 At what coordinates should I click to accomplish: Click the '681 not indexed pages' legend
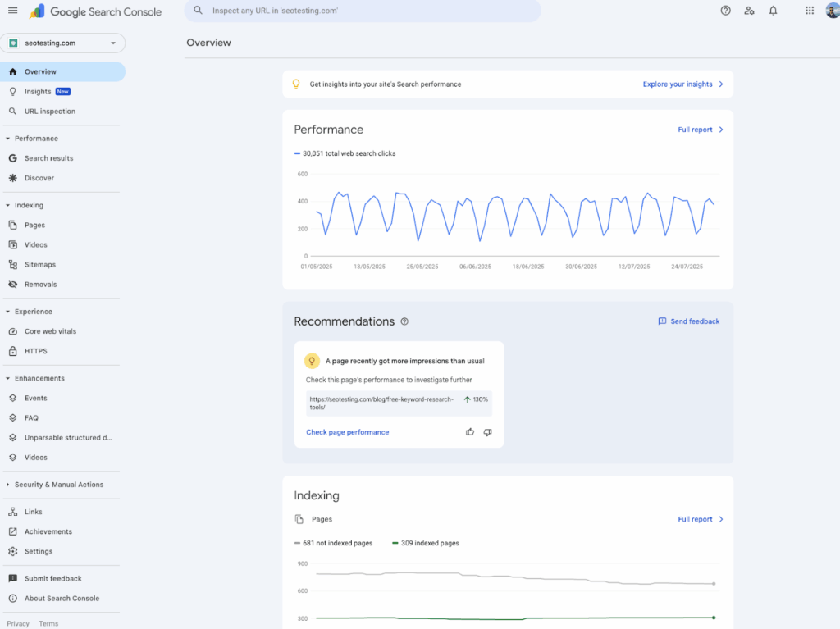tap(333, 543)
